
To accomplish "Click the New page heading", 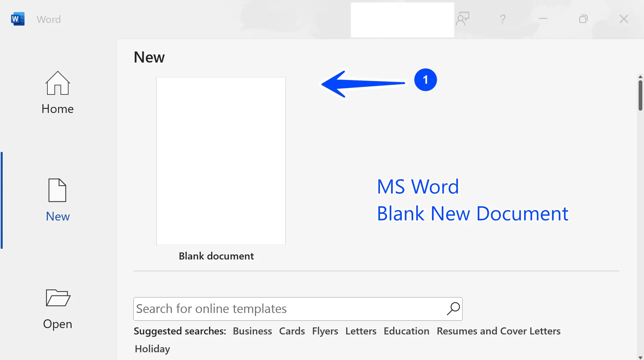I will tap(149, 57).
